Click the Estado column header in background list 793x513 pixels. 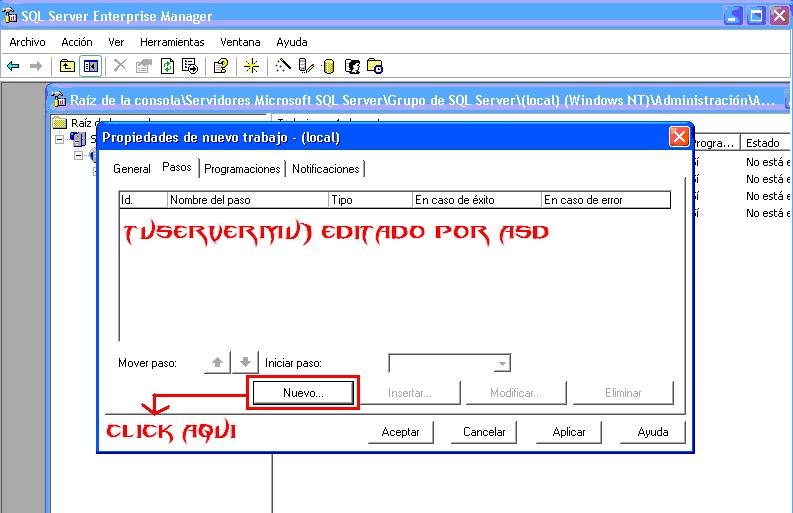[x=765, y=143]
